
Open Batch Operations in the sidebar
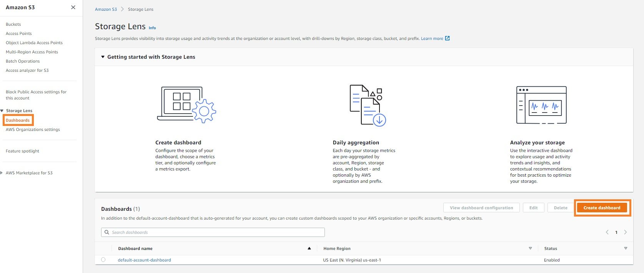coord(23,61)
